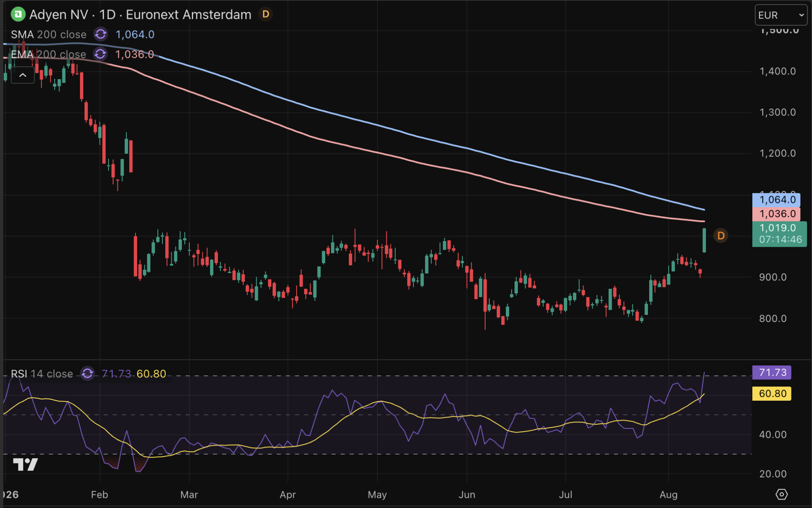Click the 1,200.0 price scale label
This screenshot has width=812, height=508.
pos(778,153)
